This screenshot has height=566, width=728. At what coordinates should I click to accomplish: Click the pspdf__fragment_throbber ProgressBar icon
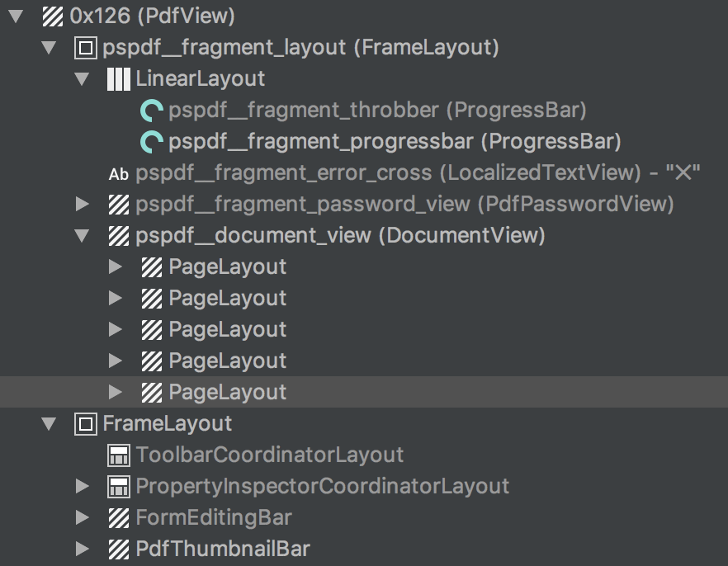[152, 111]
